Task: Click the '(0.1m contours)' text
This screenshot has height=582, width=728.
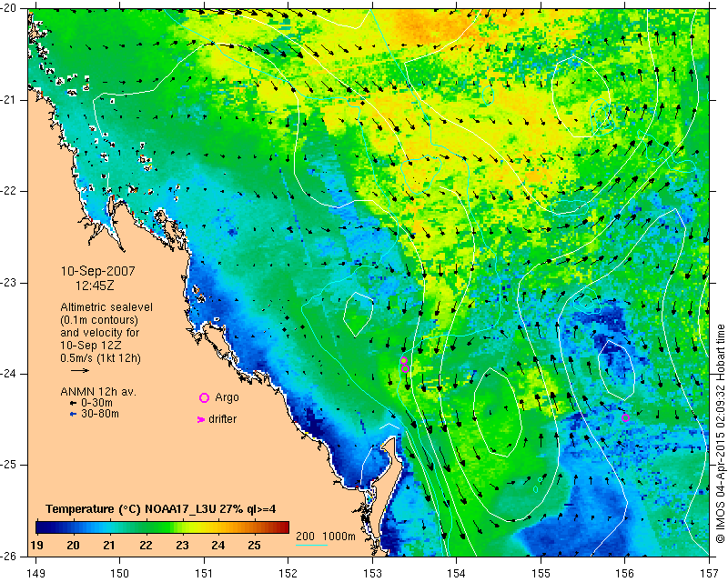Action: (99, 320)
